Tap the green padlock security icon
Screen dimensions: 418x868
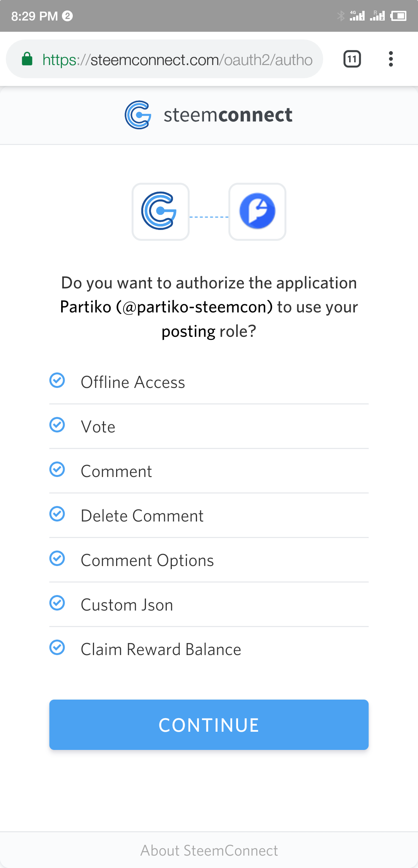click(x=27, y=59)
